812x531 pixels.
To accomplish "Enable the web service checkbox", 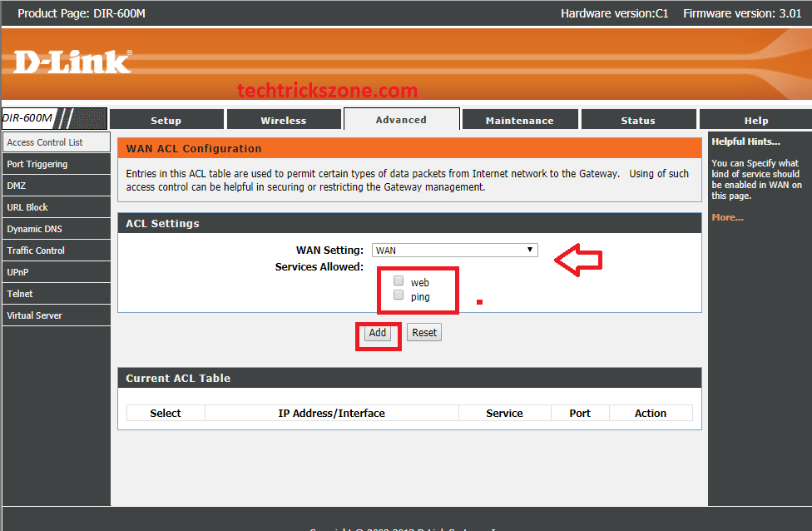I will (x=399, y=281).
